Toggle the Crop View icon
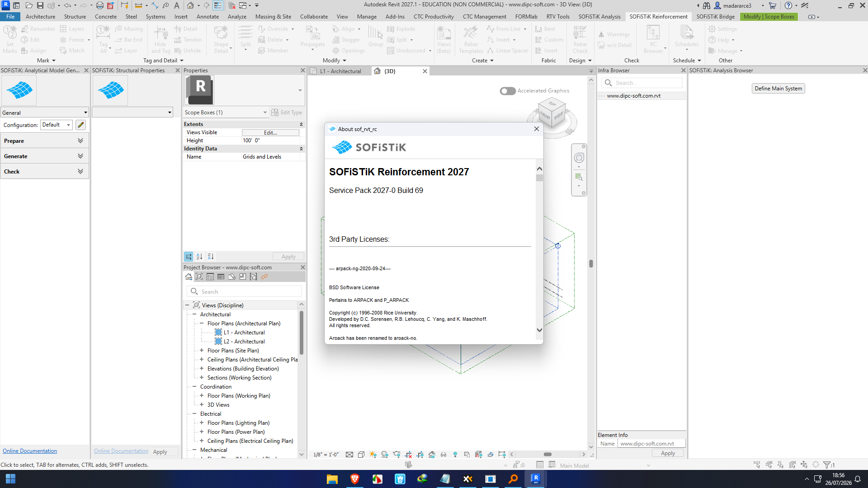868x488 pixels. [408, 455]
